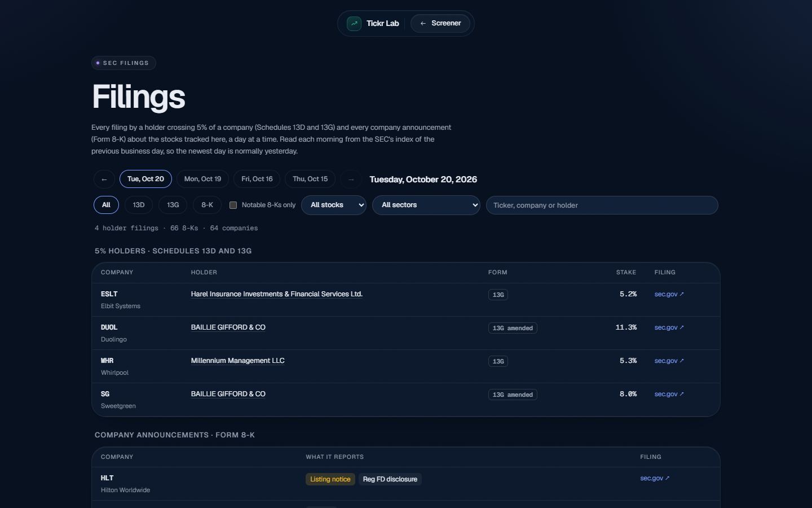This screenshot has width=812, height=508.
Task: Filter by 8-K filings
Action: [207, 205]
